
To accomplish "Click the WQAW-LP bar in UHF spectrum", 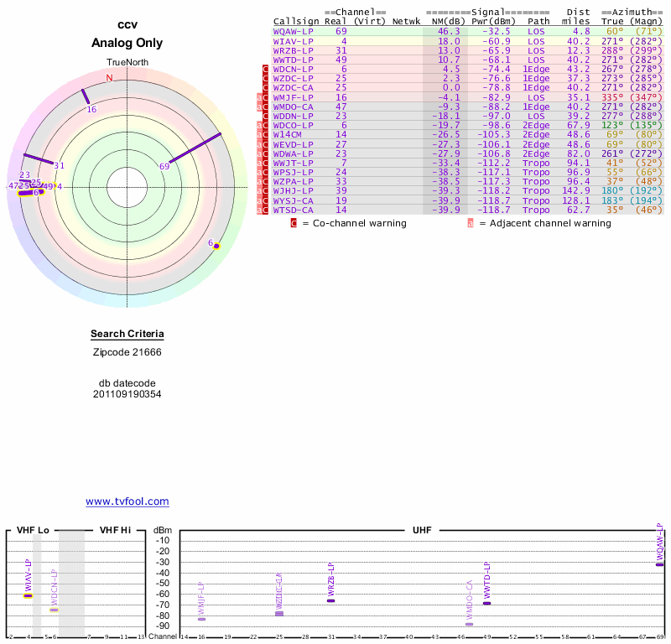I will pyautogui.click(x=659, y=564).
